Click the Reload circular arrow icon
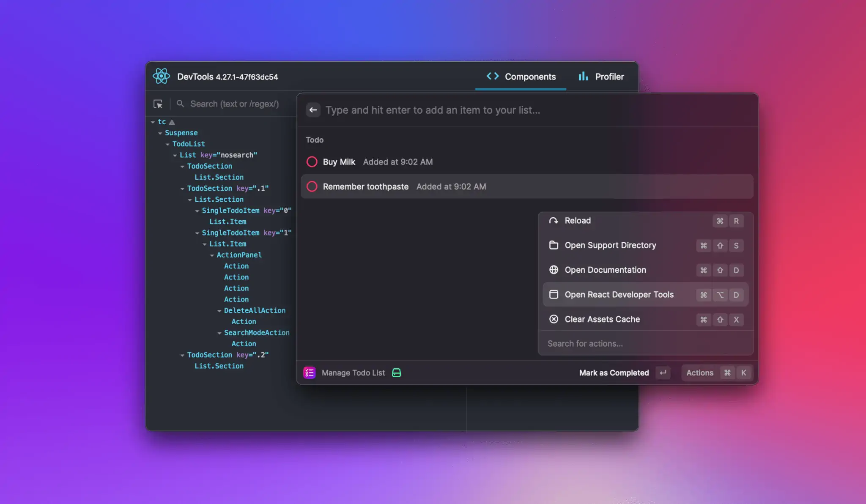Viewport: 866px width, 504px height. [x=554, y=220]
